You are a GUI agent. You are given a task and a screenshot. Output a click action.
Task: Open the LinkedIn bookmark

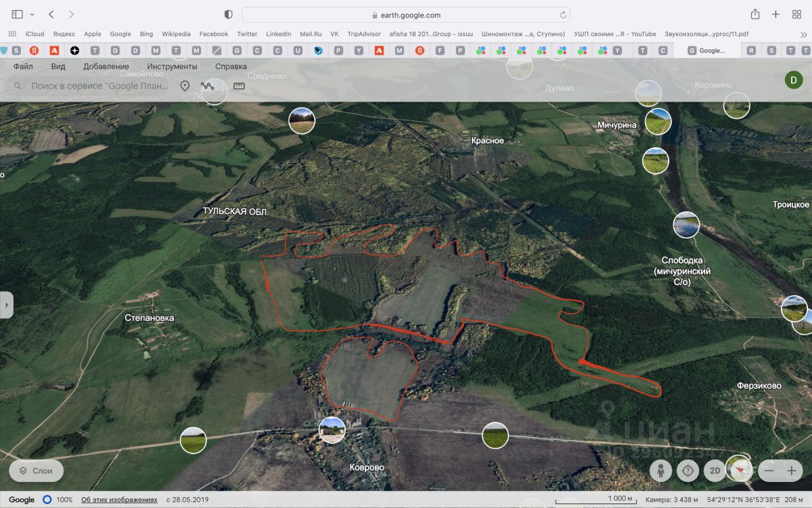click(278, 34)
